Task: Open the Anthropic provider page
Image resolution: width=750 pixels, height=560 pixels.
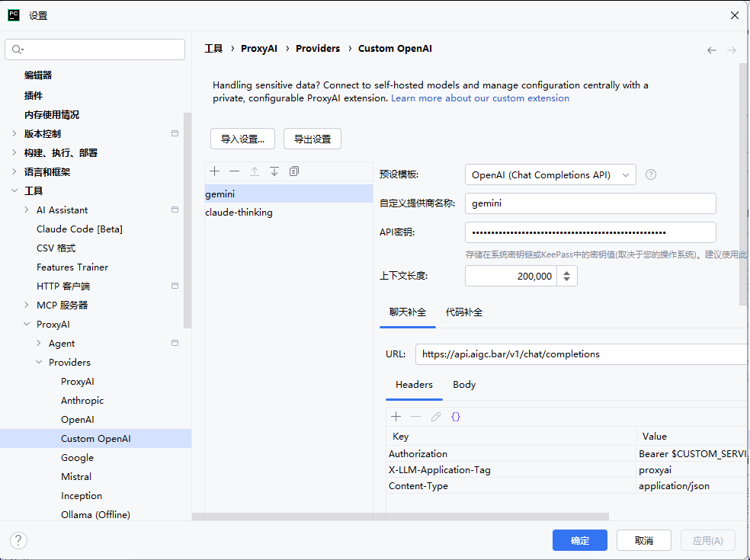Action: coord(82,400)
